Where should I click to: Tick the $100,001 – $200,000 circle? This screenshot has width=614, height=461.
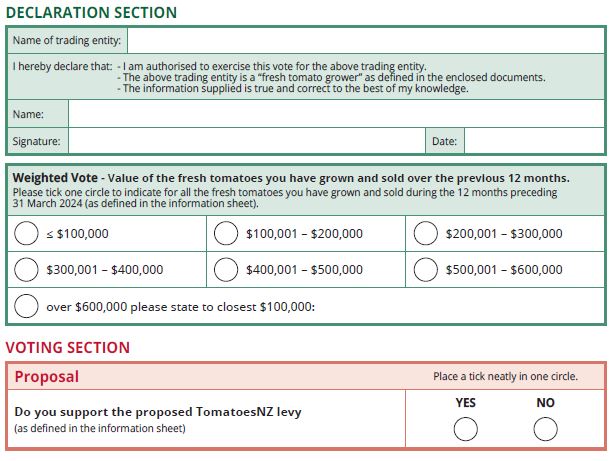227,234
